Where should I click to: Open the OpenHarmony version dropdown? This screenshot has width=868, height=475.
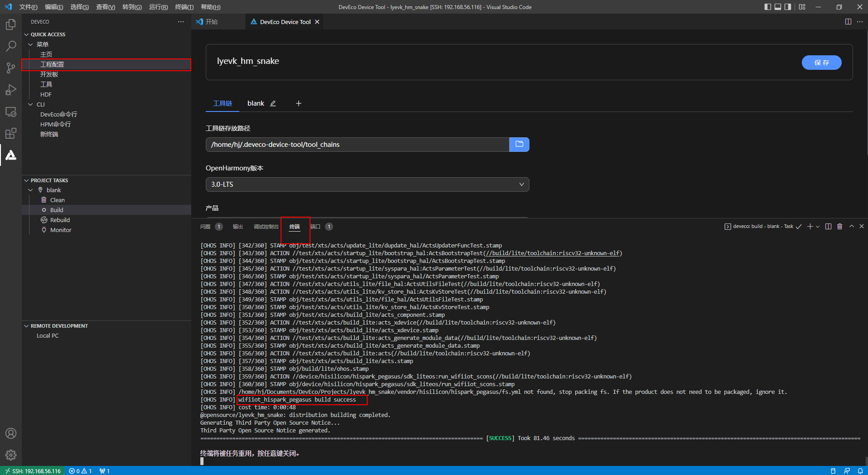coord(367,184)
